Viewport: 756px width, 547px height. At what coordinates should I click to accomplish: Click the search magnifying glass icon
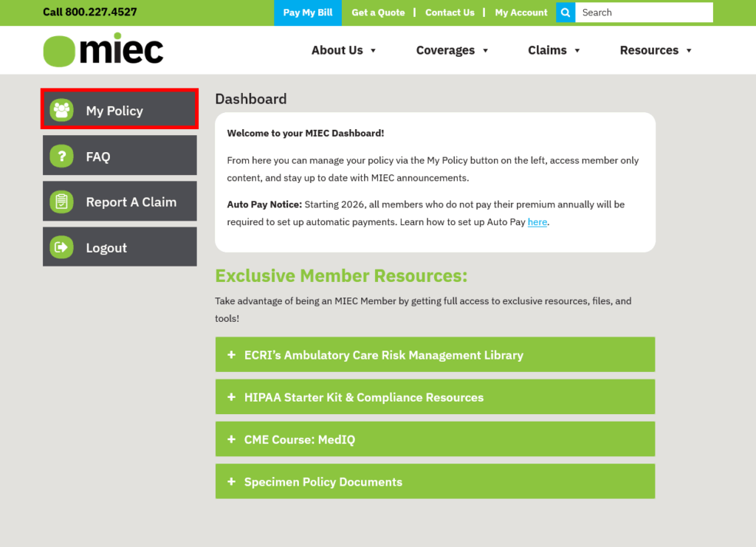[x=565, y=13]
